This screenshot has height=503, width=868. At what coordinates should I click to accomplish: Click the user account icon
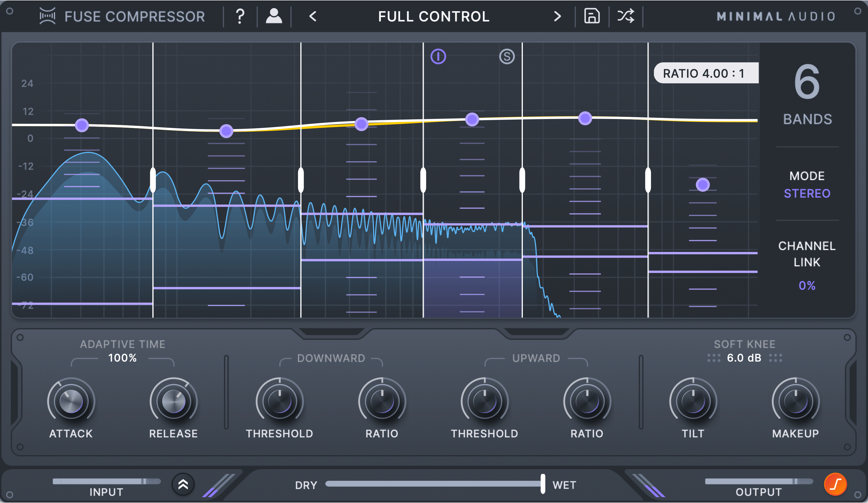(274, 16)
